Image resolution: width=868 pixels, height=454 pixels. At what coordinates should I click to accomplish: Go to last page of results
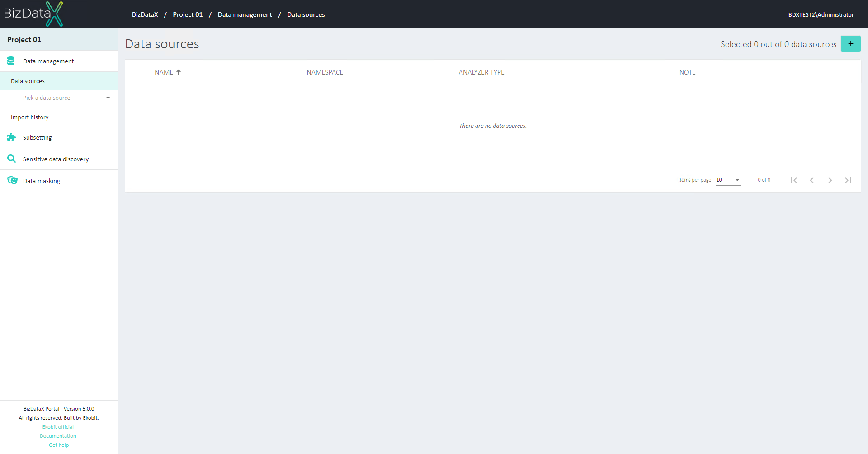click(x=848, y=180)
